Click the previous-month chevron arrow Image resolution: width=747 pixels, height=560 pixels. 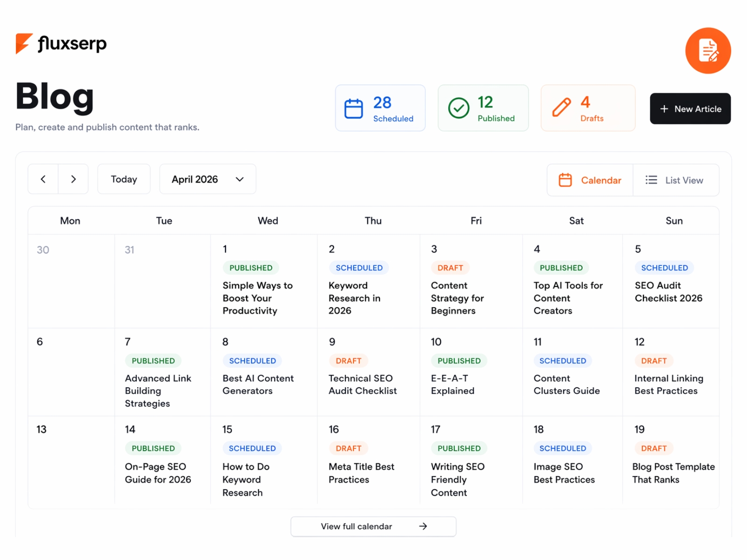tap(42, 179)
